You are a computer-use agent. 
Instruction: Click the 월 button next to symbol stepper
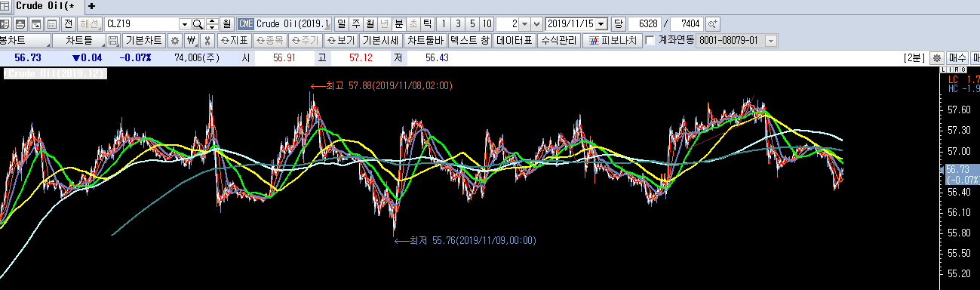point(226,23)
